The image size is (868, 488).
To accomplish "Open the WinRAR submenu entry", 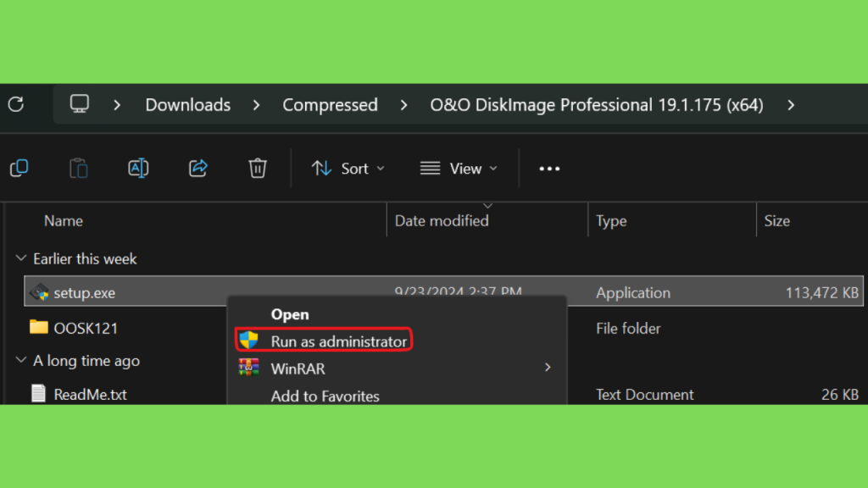I will (397, 369).
